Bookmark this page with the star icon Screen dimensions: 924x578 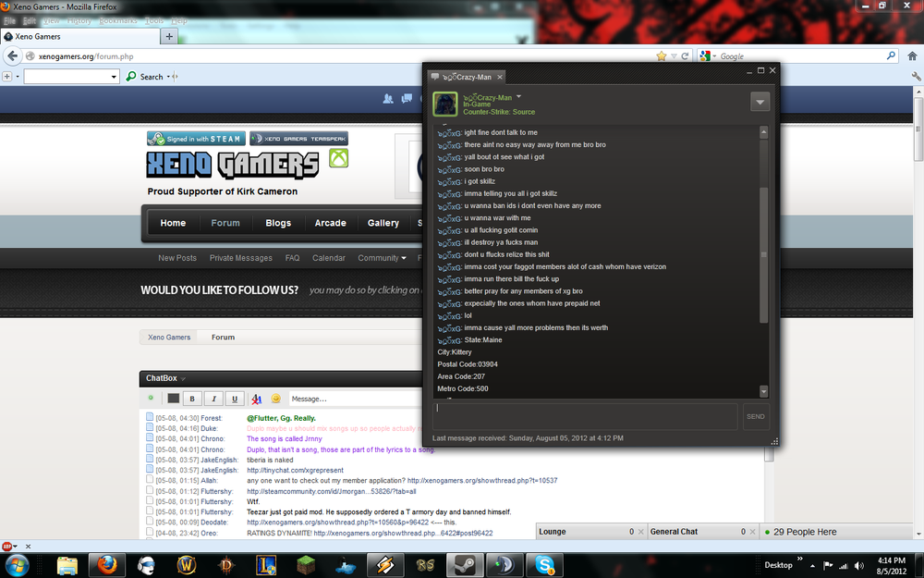point(662,56)
